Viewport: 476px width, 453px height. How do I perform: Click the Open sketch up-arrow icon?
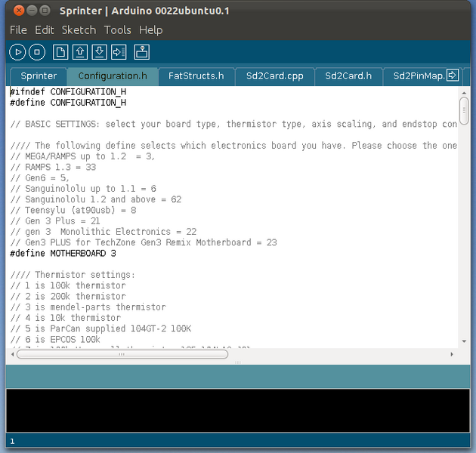tap(80, 52)
